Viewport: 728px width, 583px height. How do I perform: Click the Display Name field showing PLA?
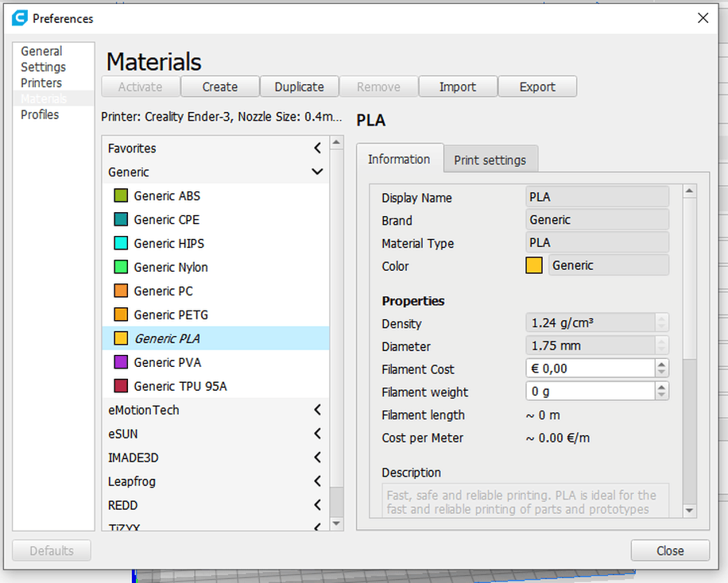(597, 197)
